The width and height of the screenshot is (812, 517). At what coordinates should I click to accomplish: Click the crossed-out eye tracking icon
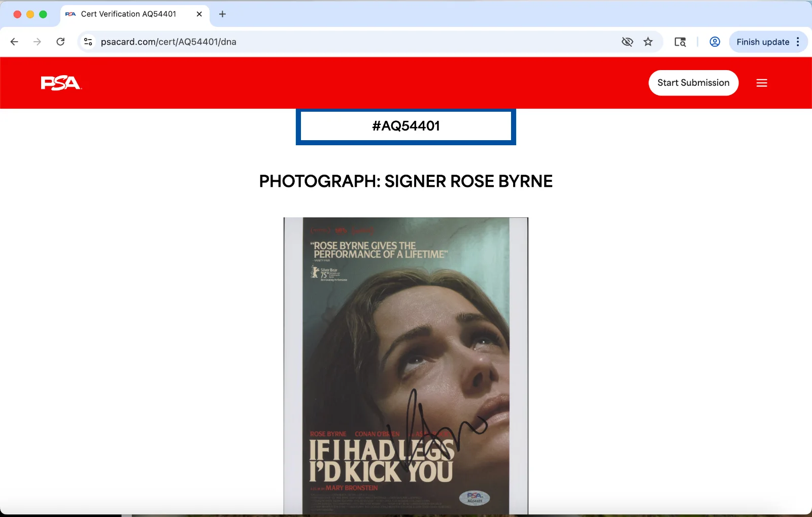(x=627, y=42)
